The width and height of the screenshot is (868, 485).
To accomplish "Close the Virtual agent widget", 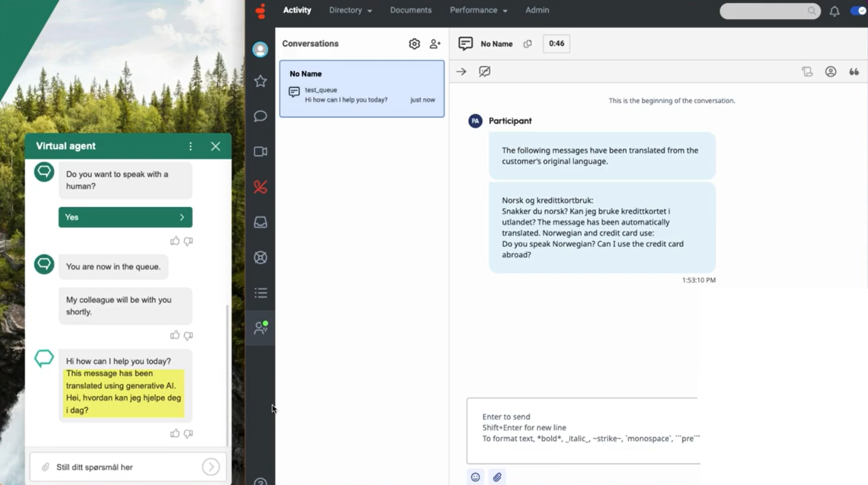I will 215,146.
